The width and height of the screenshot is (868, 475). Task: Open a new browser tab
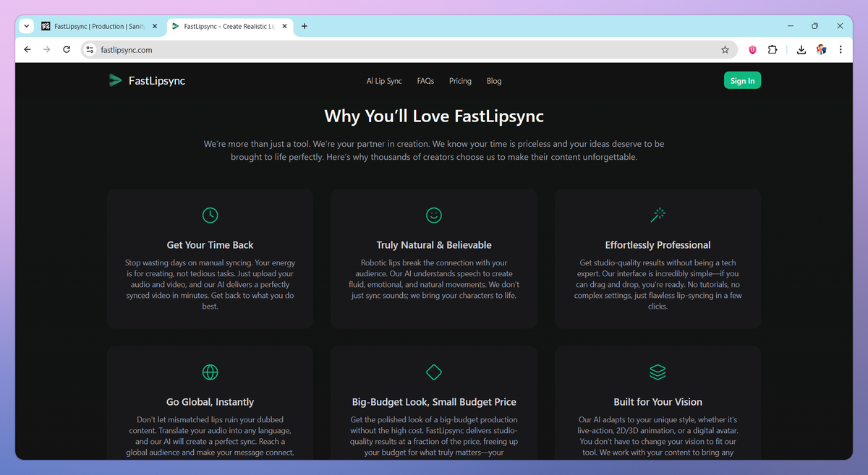[x=305, y=26]
